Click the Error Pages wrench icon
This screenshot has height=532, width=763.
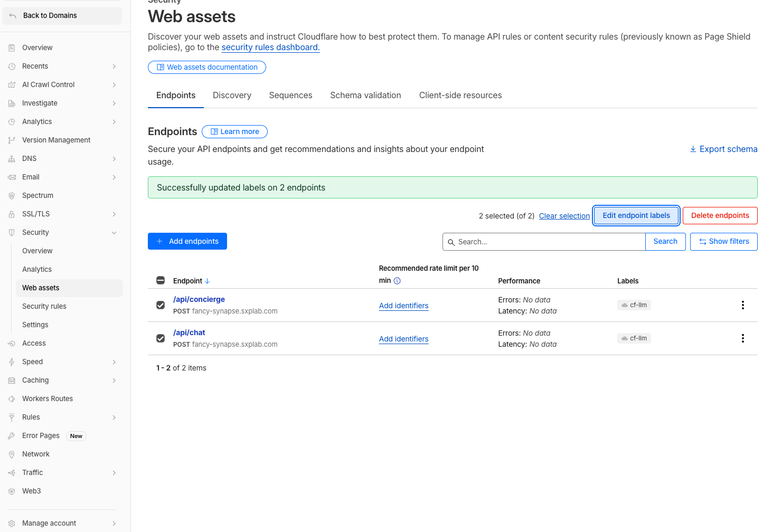(x=12, y=436)
